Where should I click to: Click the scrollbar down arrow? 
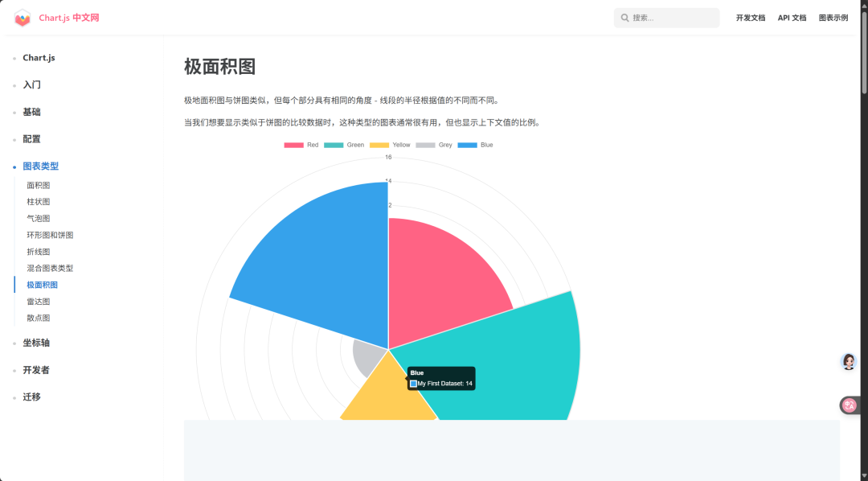coord(864,476)
